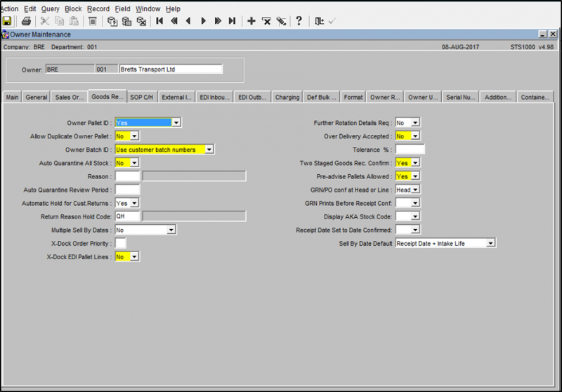Expand Further Rotation Details Req dropdown
This screenshot has width=562, height=392.
pyautogui.click(x=415, y=122)
